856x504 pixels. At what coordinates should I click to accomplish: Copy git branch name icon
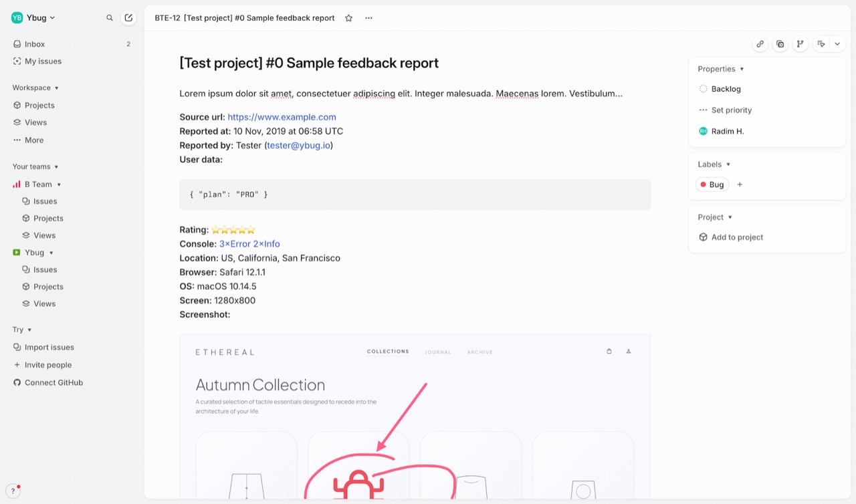pos(800,44)
